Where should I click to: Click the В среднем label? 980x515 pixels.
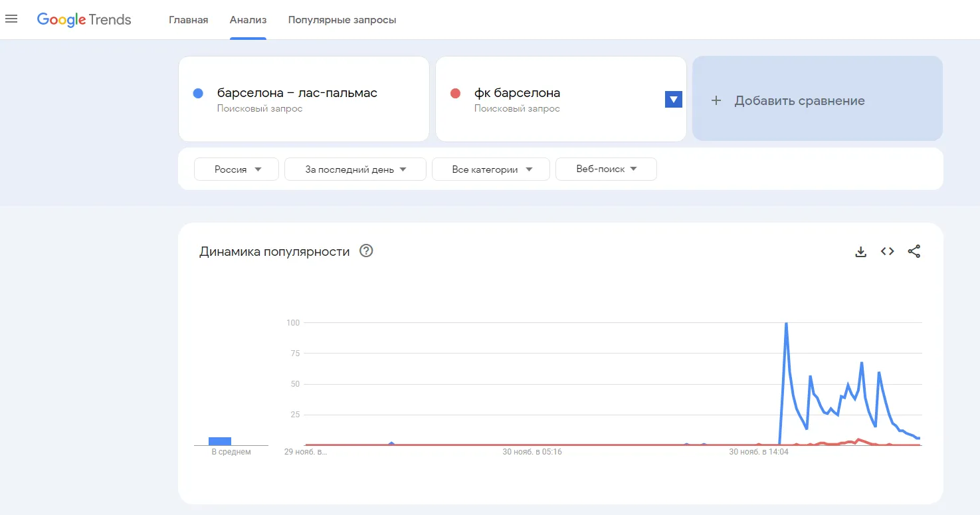click(231, 452)
